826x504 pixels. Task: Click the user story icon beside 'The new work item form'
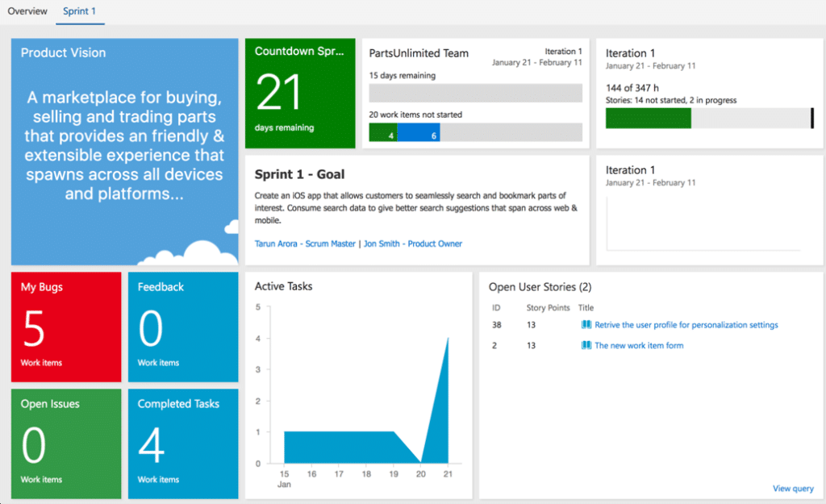coord(586,345)
